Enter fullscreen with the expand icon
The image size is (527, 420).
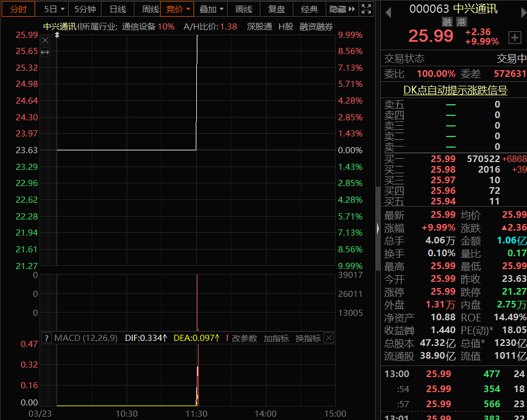(x=366, y=9)
